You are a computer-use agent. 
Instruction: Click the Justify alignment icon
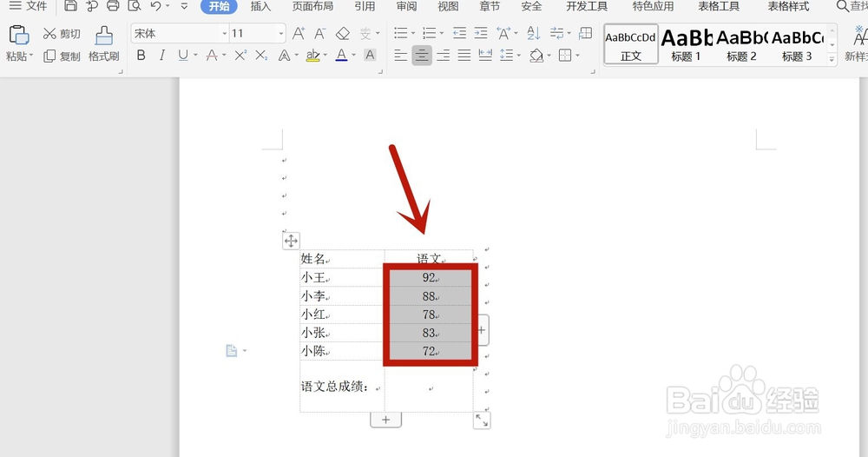pyautogui.click(x=464, y=55)
